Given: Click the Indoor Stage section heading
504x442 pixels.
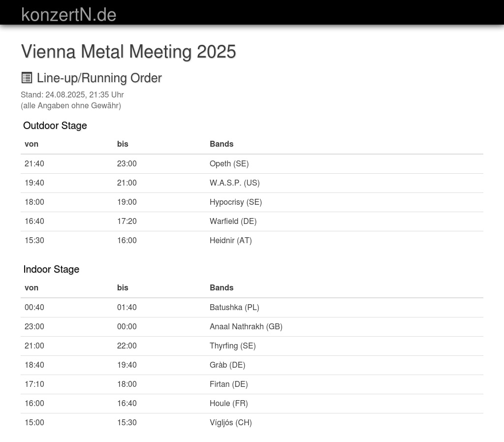Looking at the screenshot, I should point(51,269).
